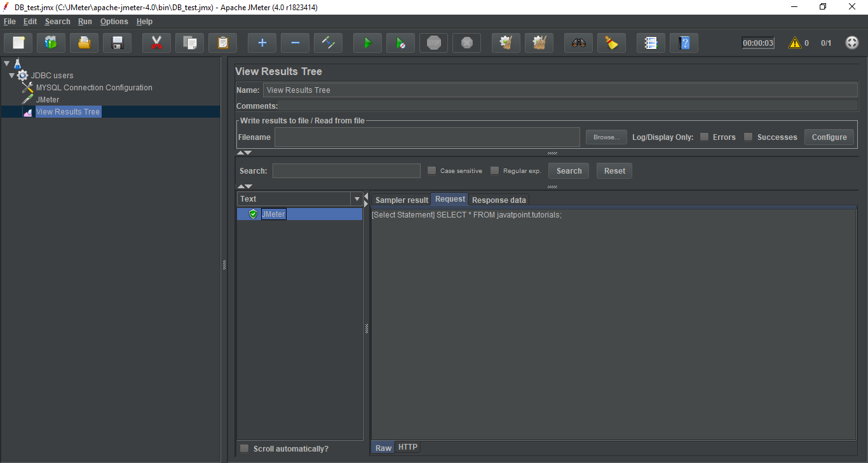Click the Configure button

829,137
